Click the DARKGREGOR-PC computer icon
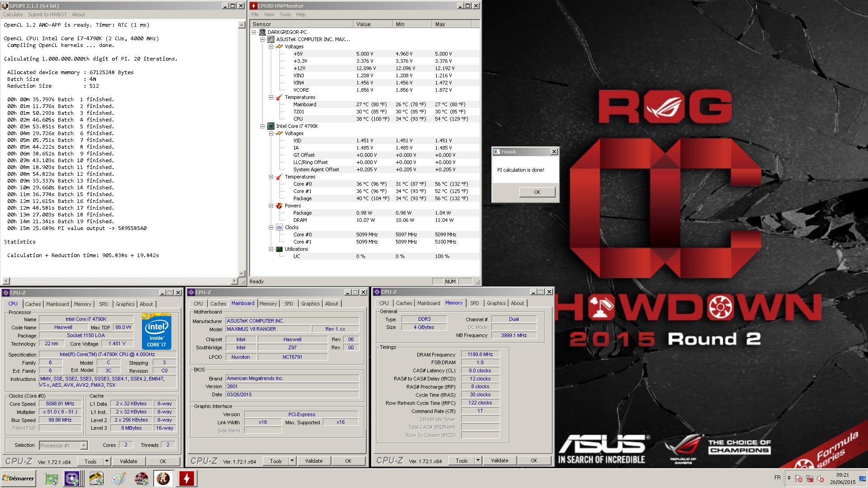 pos(262,32)
